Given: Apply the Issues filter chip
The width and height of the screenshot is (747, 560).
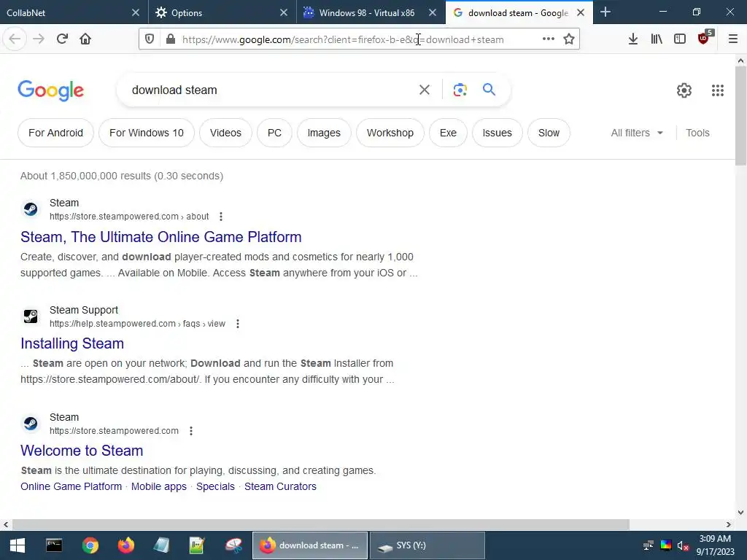Looking at the screenshot, I should coord(497,133).
